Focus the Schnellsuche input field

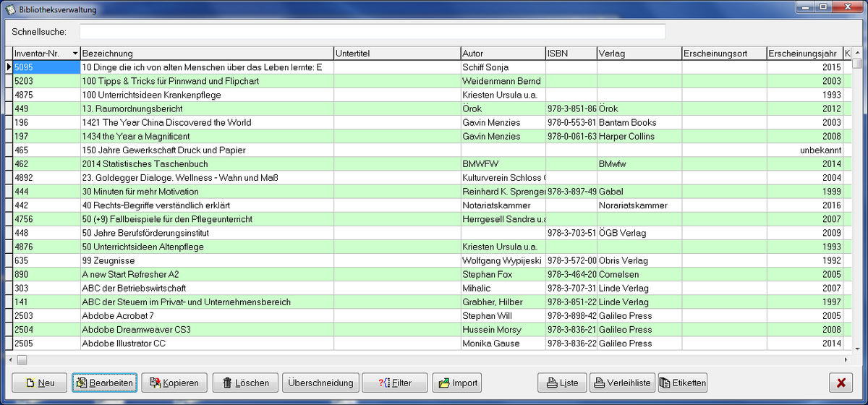pos(373,32)
